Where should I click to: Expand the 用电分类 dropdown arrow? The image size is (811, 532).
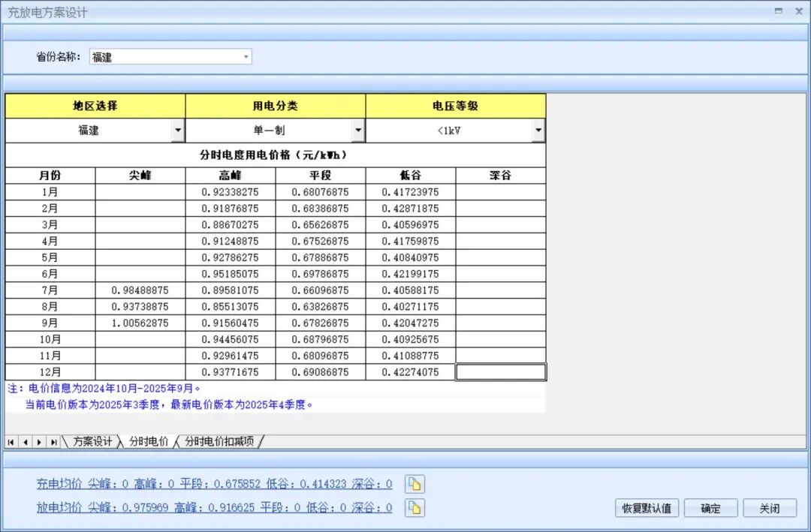pyautogui.click(x=357, y=131)
